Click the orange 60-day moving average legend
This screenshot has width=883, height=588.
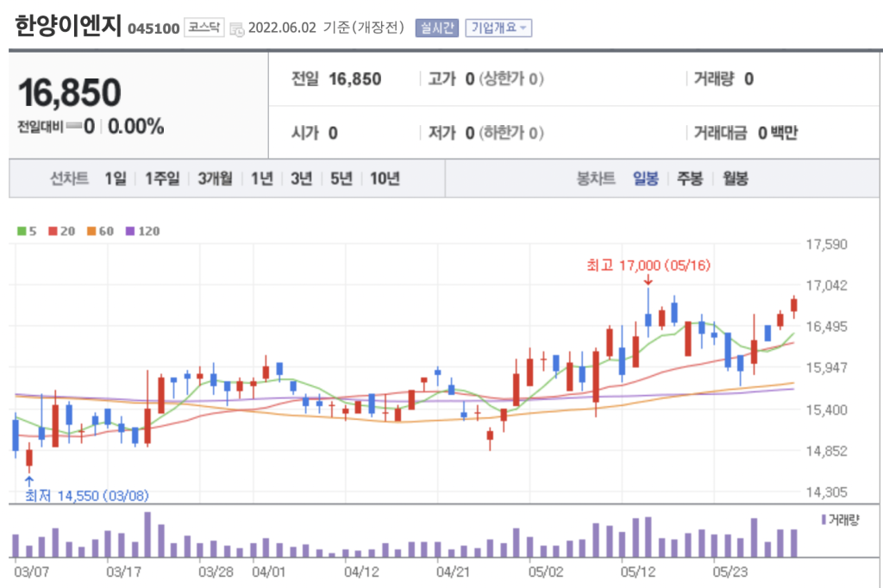101,231
